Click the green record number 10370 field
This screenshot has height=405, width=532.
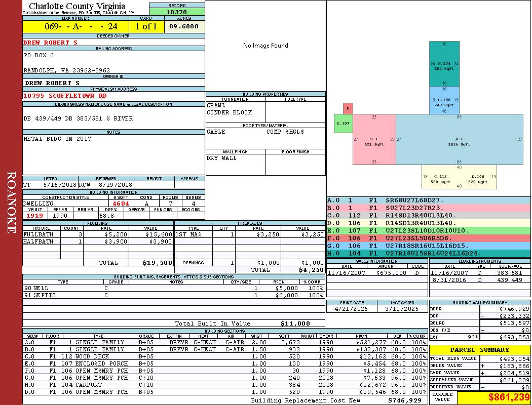point(177,12)
